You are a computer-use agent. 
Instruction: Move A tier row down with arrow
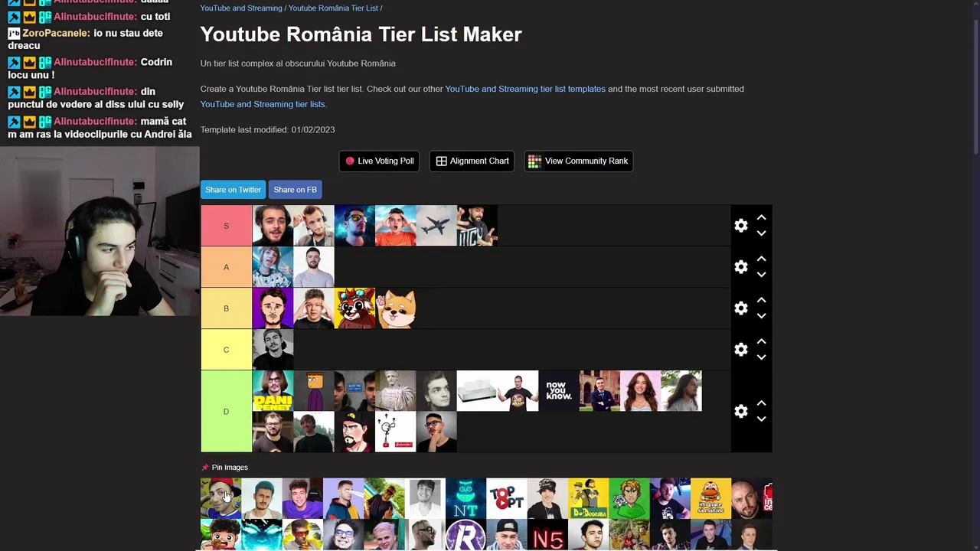(x=761, y=275)
